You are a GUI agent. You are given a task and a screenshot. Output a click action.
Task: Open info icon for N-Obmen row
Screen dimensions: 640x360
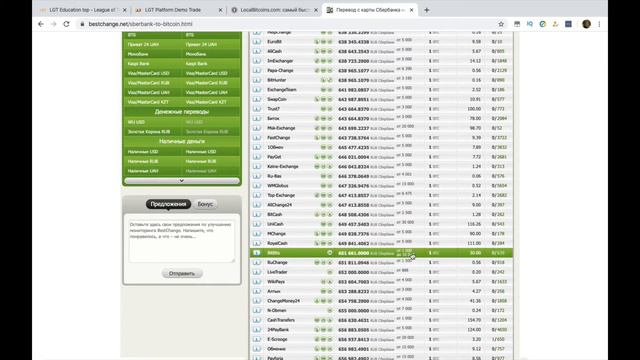[257, 311]
